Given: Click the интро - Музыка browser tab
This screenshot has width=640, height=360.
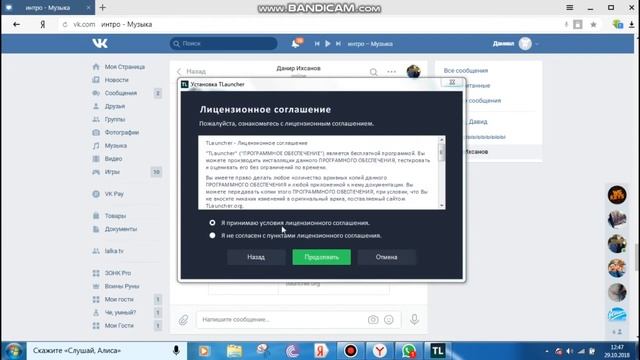Looking at the screenshot, I should 48,7.
